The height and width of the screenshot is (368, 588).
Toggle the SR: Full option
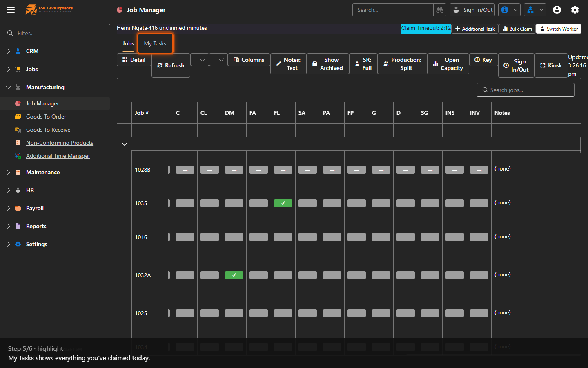pos(363,64)
